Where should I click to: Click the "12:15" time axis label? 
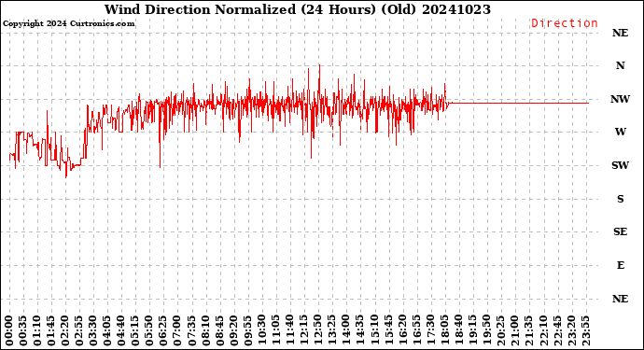point(304,331)
